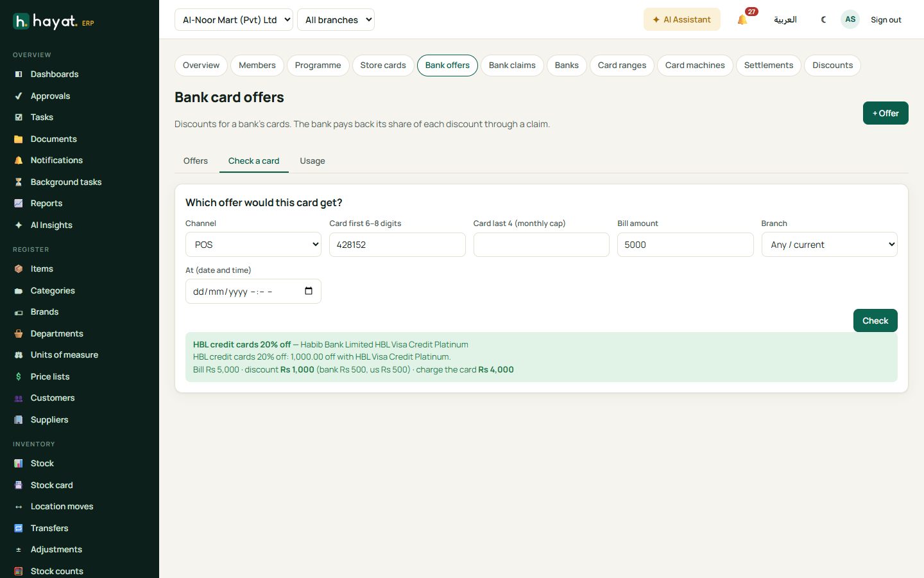Image resolution: width=924 pixels, height=578 pixels.
Task: Go to the Offers tab
Action: click(x=196, y=161)
